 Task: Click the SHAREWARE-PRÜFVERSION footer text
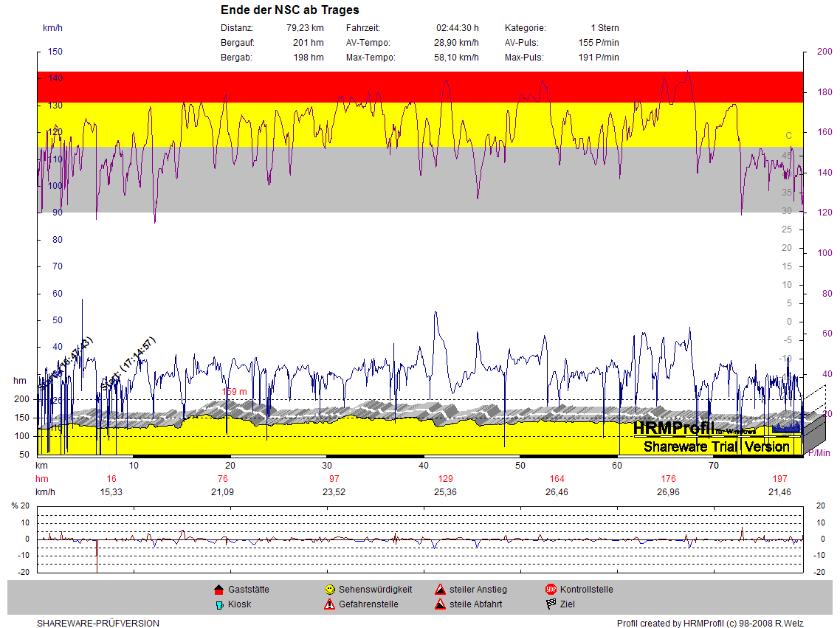tap(98, 624)
